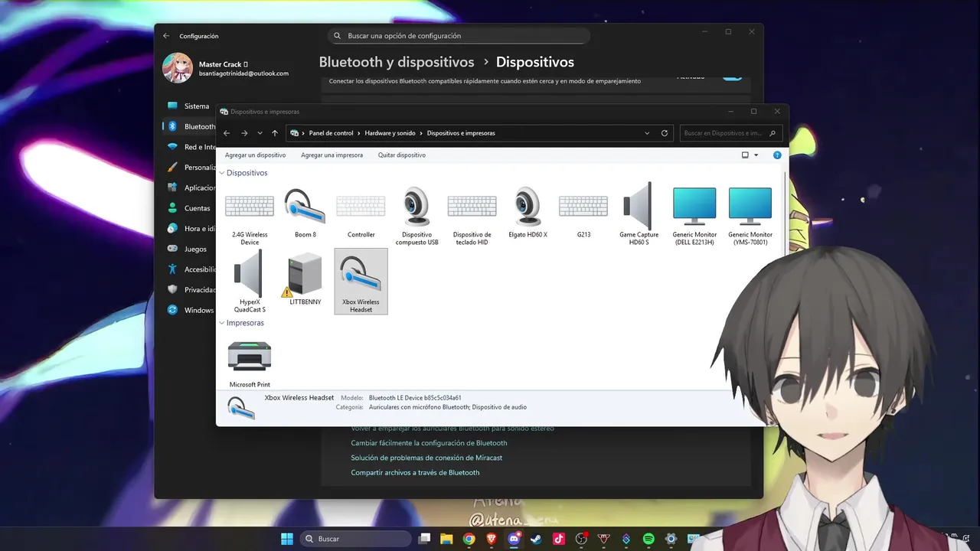Go back in Dispositivos e impresoras window
This screenshot has width=980, height=551.
[x=227, y=133]
